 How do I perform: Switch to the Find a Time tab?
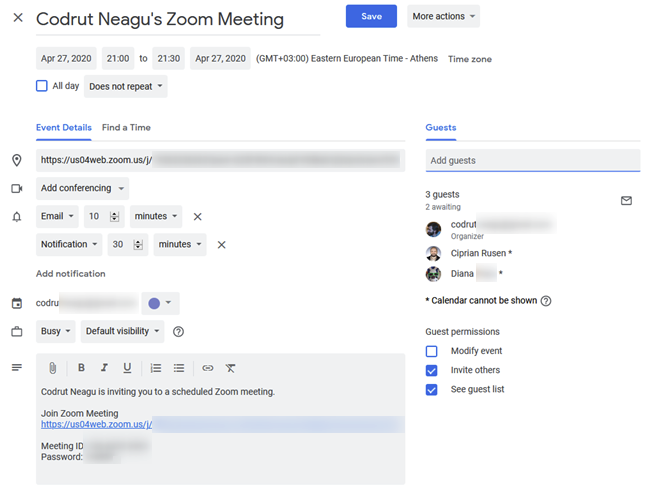click(x=126, y=128)
